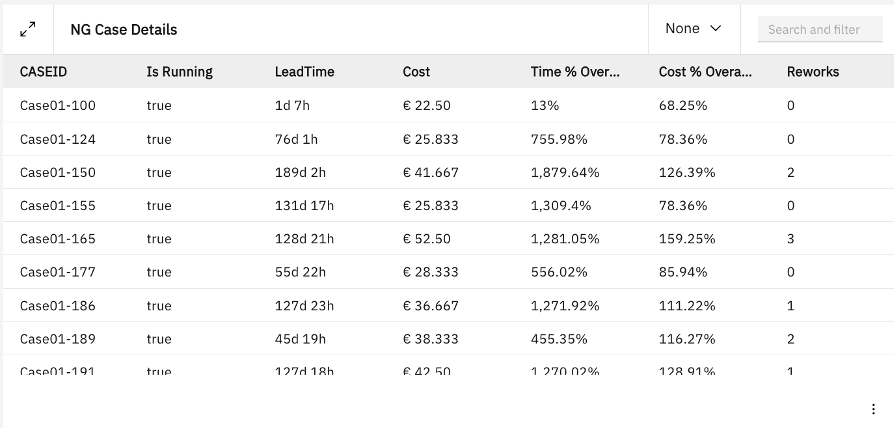894x428 pixels.
Task: Open the None dropdown selector
Action: click(x=693, y=29)
